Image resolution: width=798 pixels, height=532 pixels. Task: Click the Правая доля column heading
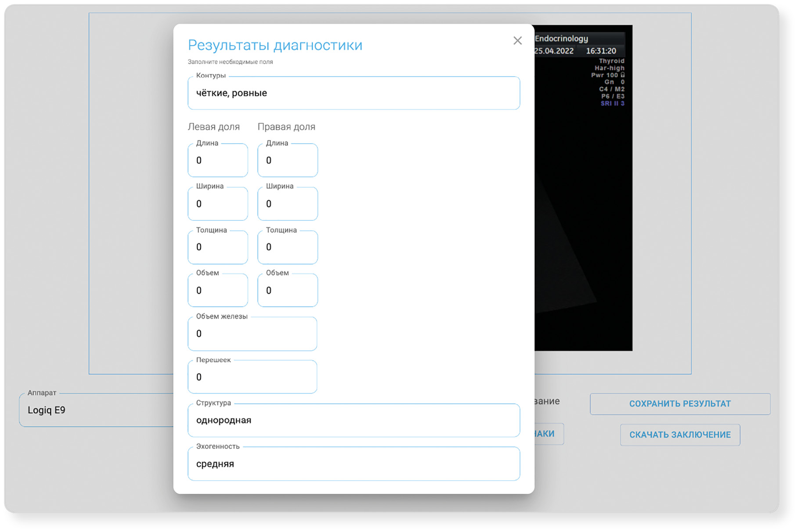click(x=286, y=127)
